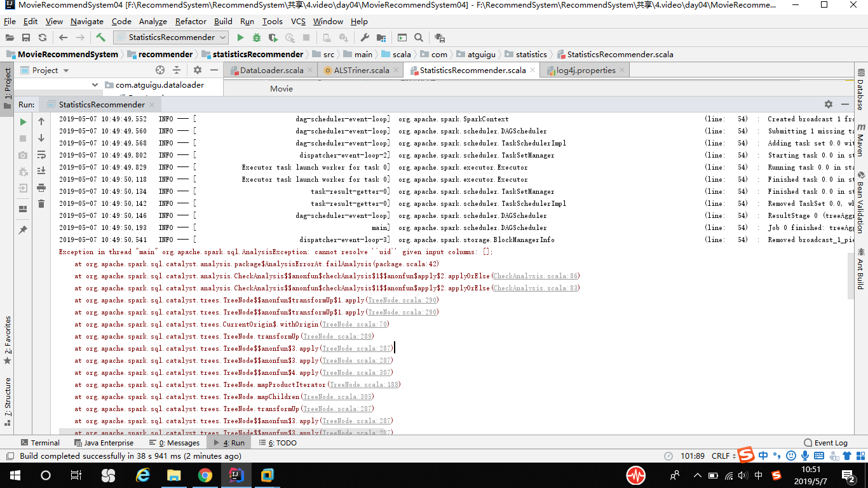
Task: Rerun the program from the Run panel
Action: coord(22,121)
